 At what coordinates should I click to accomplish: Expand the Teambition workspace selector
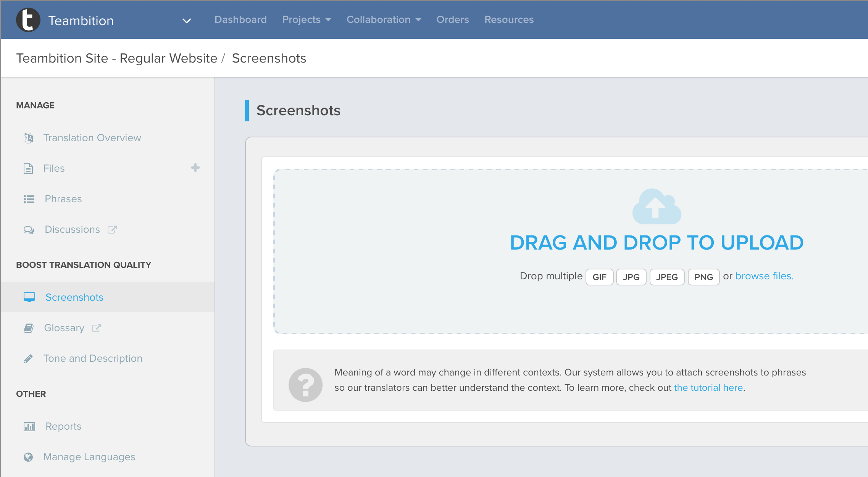(x=187, y=20)
